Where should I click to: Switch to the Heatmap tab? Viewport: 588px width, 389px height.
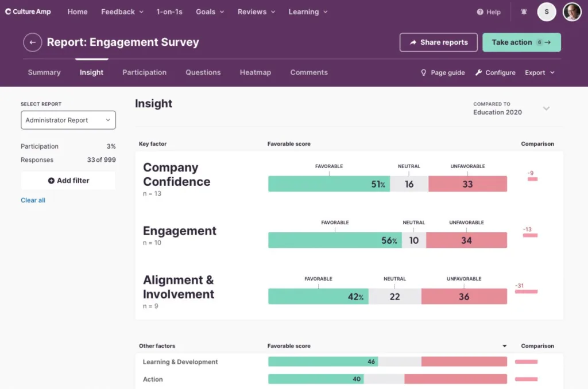255,72
